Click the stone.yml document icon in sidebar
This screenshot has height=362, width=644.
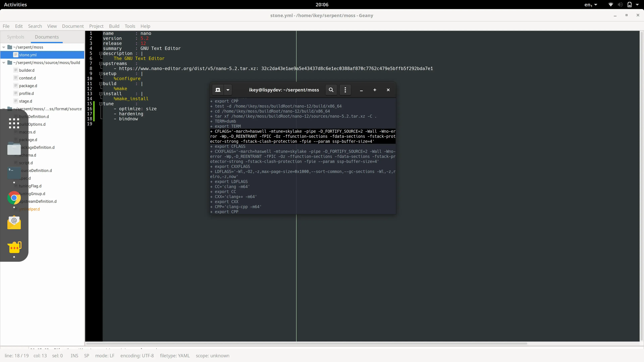15,55
